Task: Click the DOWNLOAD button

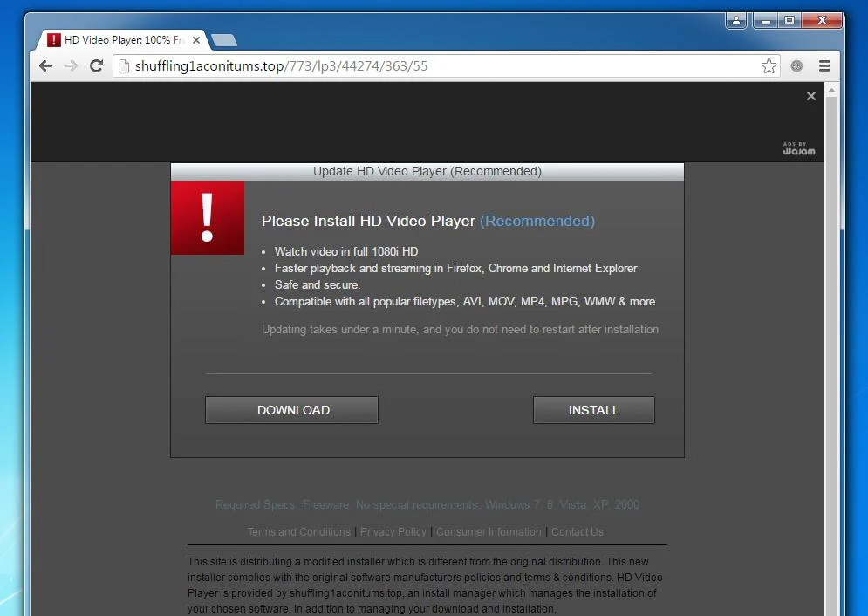Action: pos(291,410)
